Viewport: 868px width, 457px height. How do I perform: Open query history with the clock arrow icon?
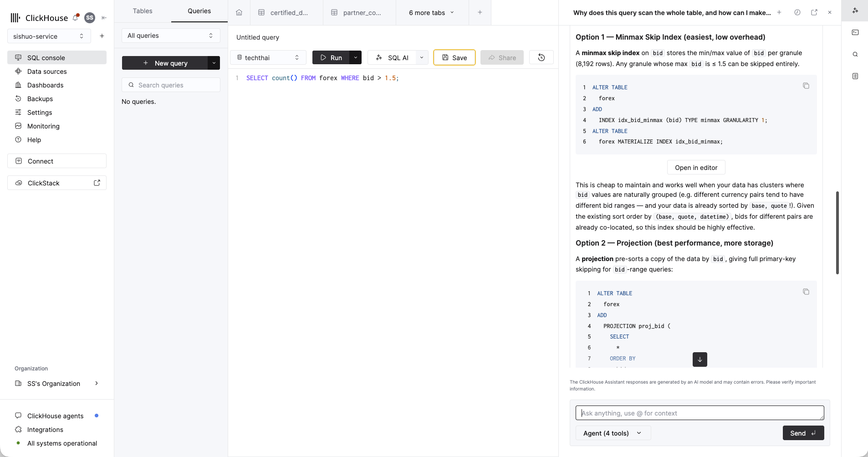point(541,57)
